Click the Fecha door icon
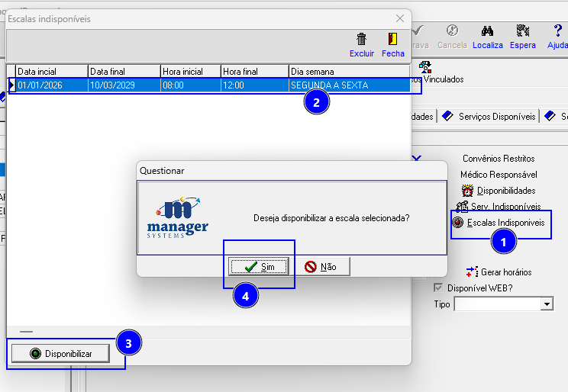 (392, 39)
